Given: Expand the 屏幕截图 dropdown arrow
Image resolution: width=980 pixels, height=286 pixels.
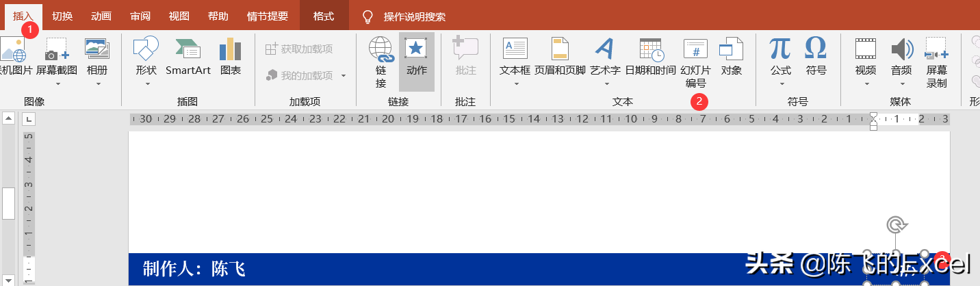Looking at the screenshot, I should 57,84.
